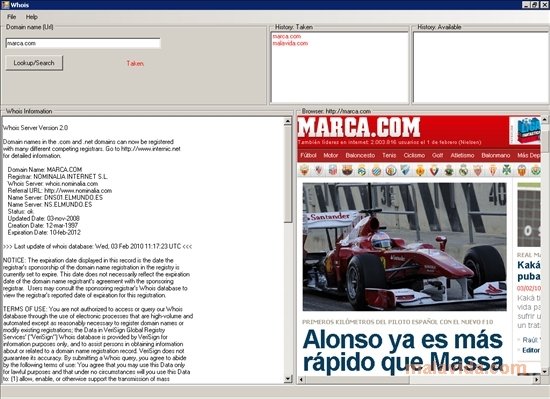Screen dimensions: 550x399
Task: Click Whois Information scroll down arrow
Action: [288, 379]
